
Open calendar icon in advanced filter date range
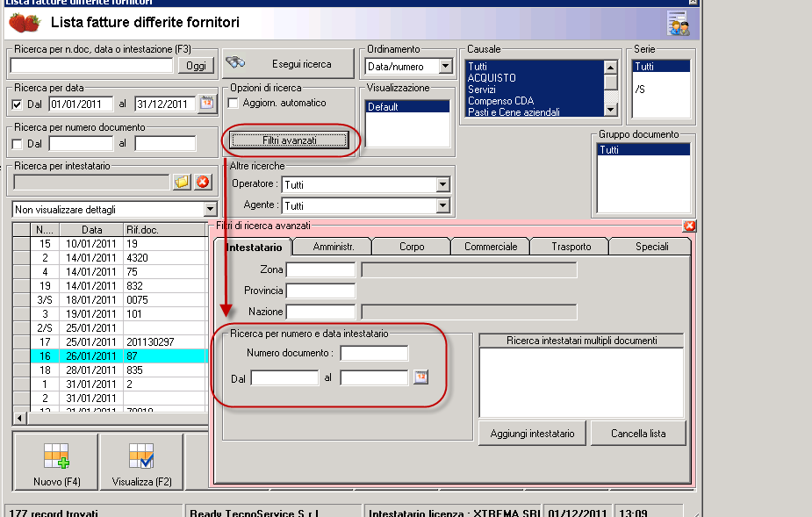421,377
